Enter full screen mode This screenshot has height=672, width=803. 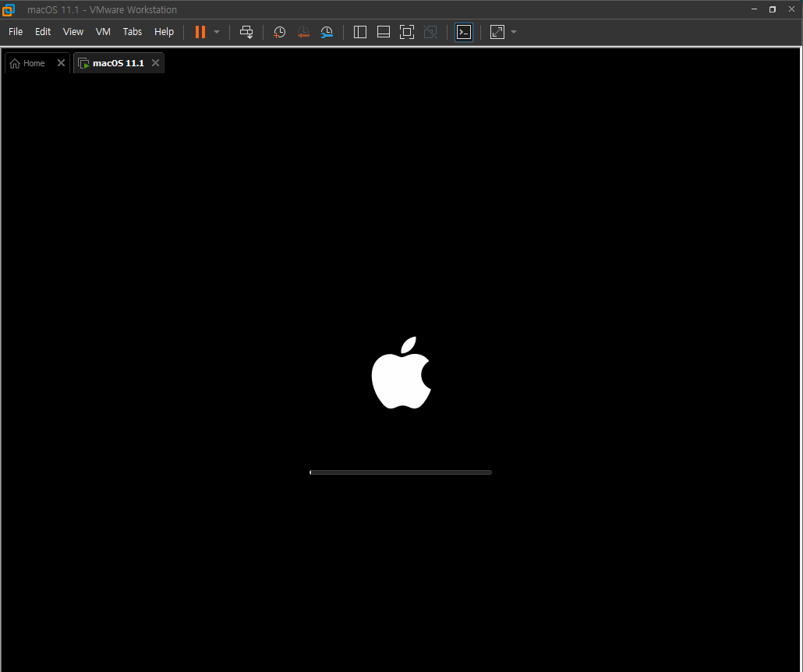(x=407, y=32)
